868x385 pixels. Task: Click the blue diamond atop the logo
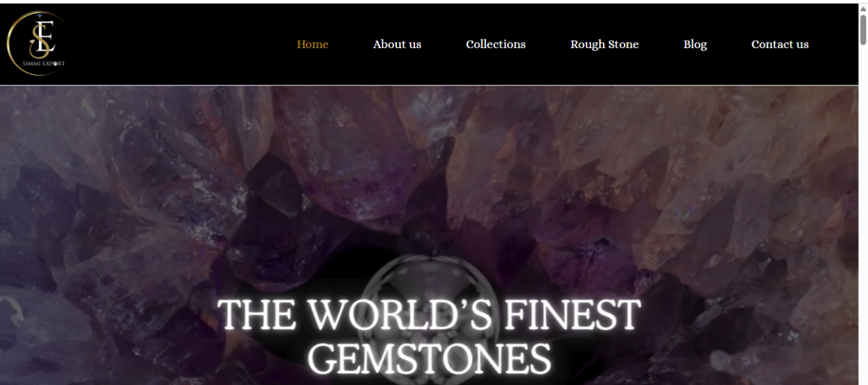pyautogui.click(x=38, y=14)
